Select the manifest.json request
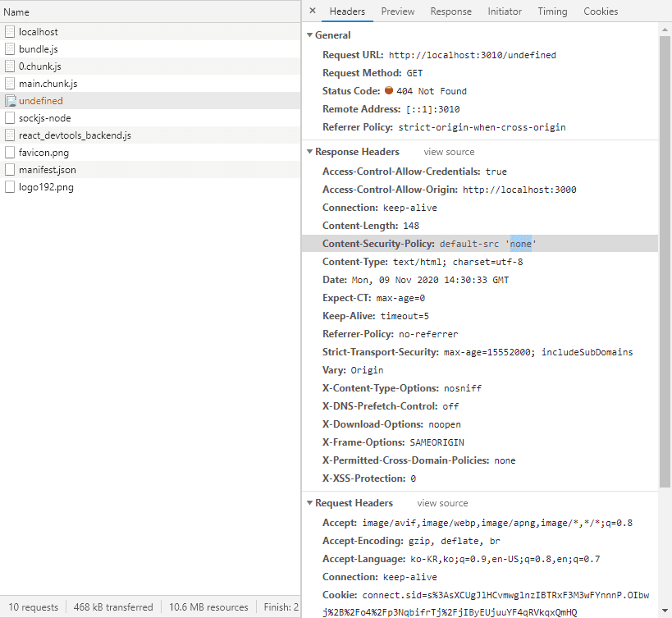The image size is (672, 618). click(150, 170)
